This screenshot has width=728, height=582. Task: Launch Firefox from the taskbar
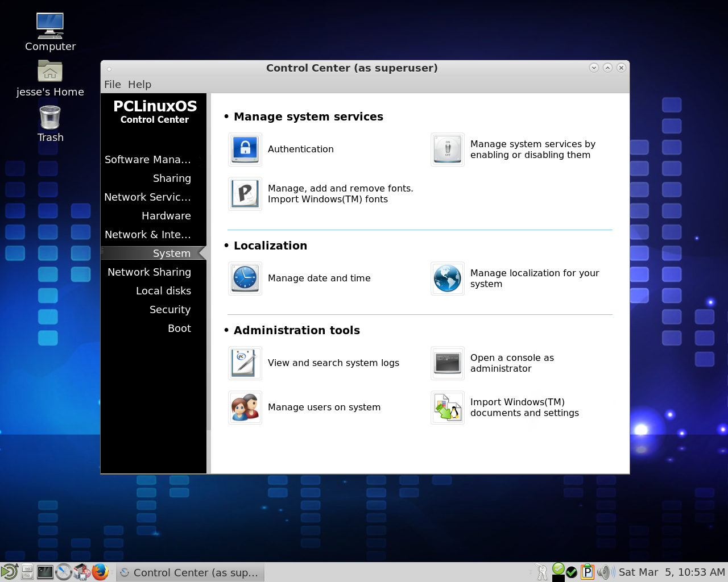click(x=100, y=572)
